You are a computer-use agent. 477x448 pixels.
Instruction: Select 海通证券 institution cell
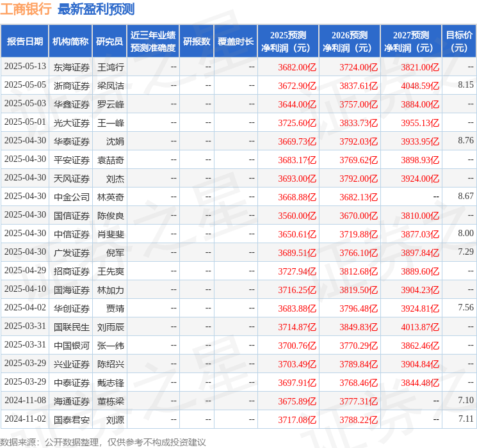coord(72,401)
